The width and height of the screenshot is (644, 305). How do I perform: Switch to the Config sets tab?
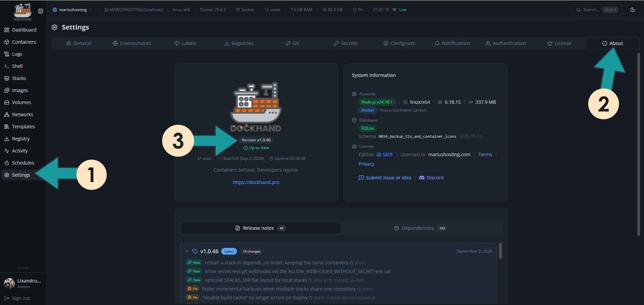pyautogui.click(x=399, y=43)
